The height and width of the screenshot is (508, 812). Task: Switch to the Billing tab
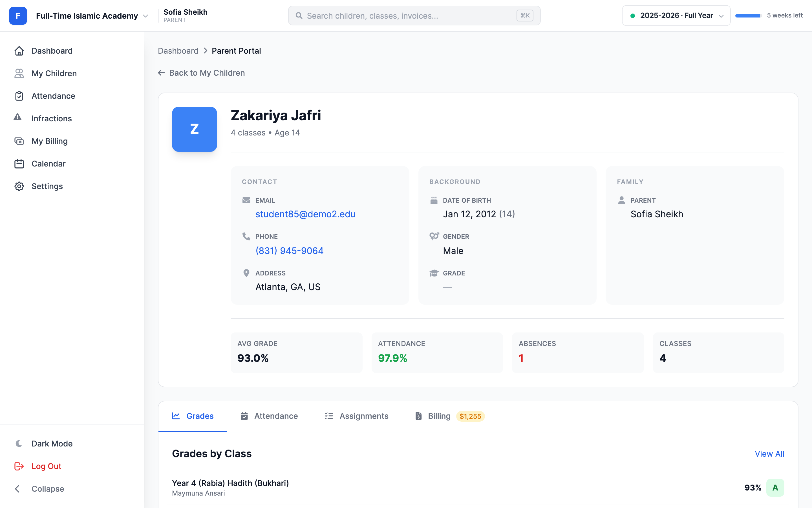pos(450,416)
